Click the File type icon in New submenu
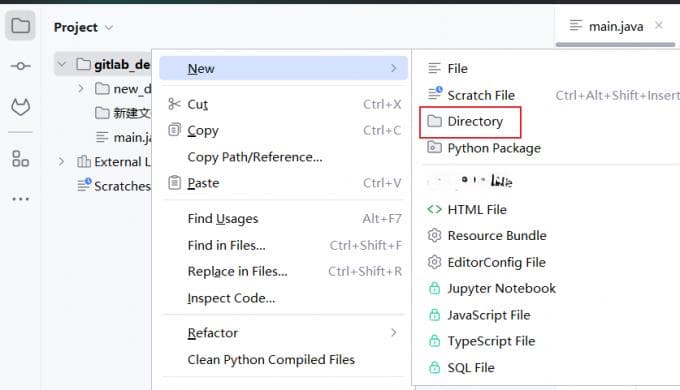 tap(434, 68)
